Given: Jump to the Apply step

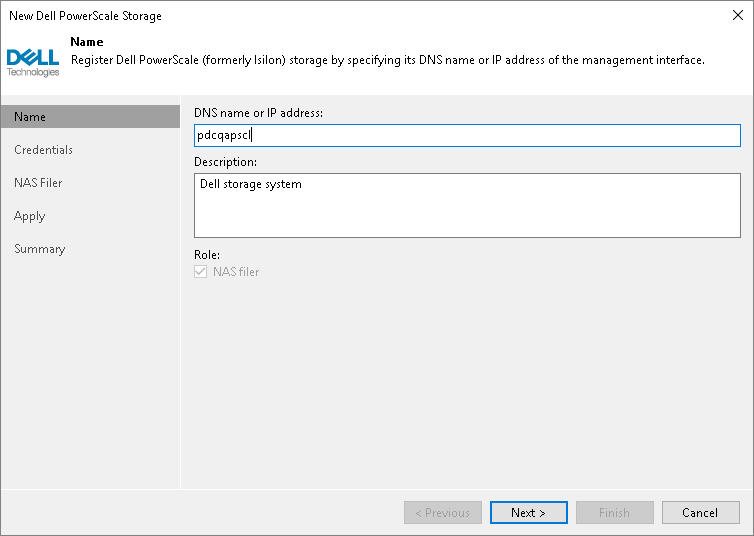Looking at the screenshot, I should click(x=29, y=216).
